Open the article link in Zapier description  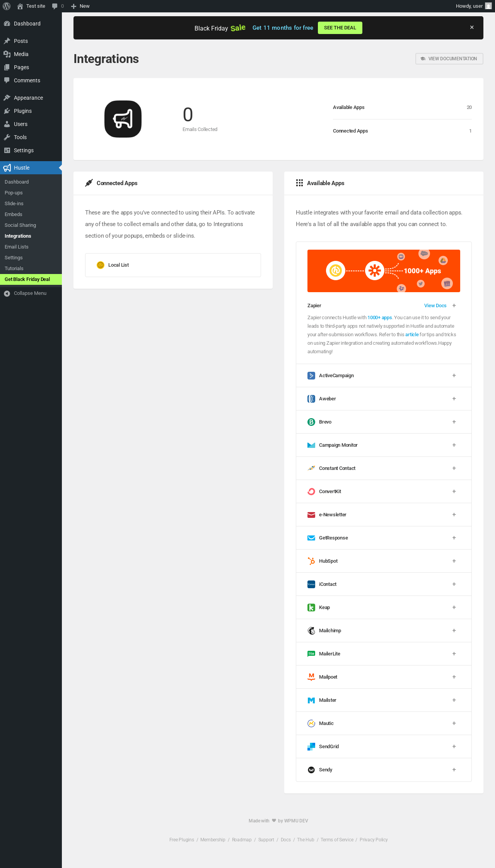(412, 335)
